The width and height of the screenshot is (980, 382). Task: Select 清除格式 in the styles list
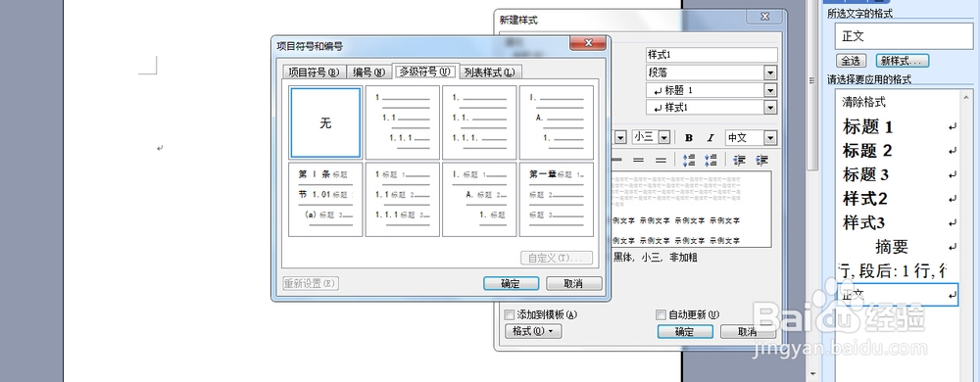897,102
